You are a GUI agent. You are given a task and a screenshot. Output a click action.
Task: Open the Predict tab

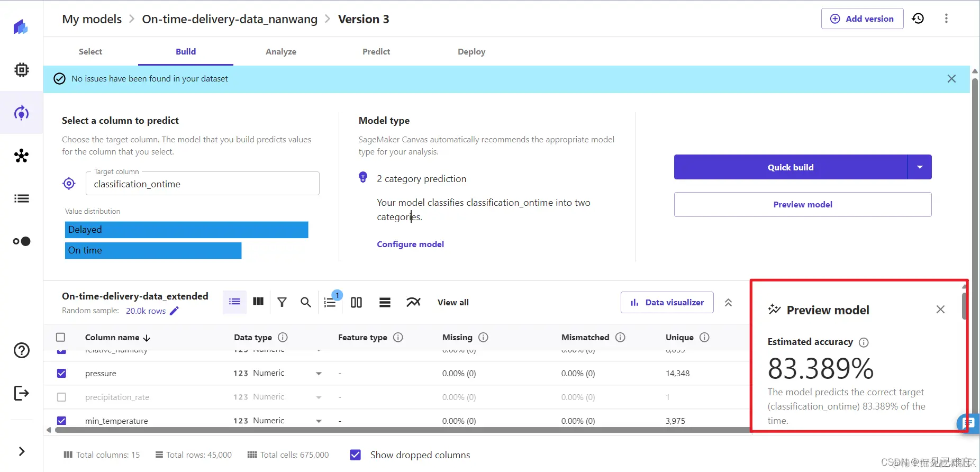tap(376, 52)
